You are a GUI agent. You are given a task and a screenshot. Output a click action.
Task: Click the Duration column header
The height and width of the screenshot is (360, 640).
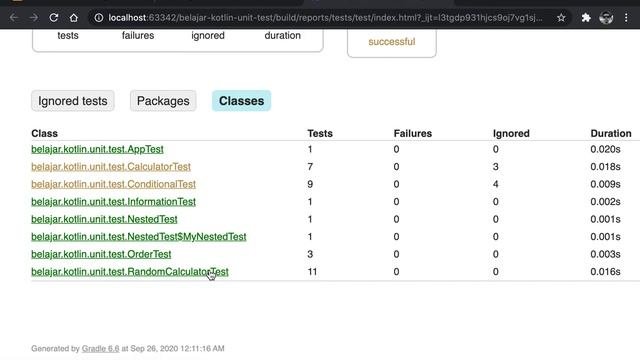(611, 133)
